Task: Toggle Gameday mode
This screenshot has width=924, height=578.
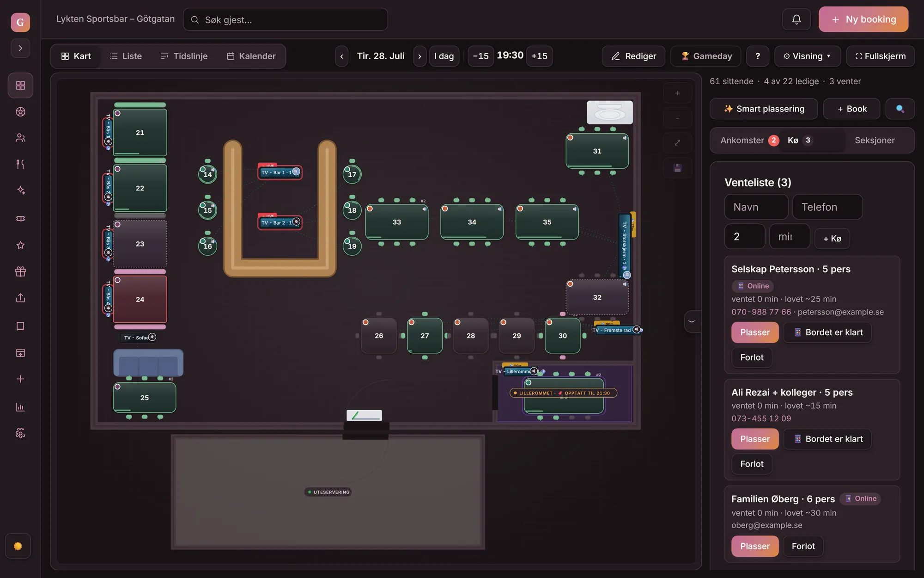Action: coord(706,56)
